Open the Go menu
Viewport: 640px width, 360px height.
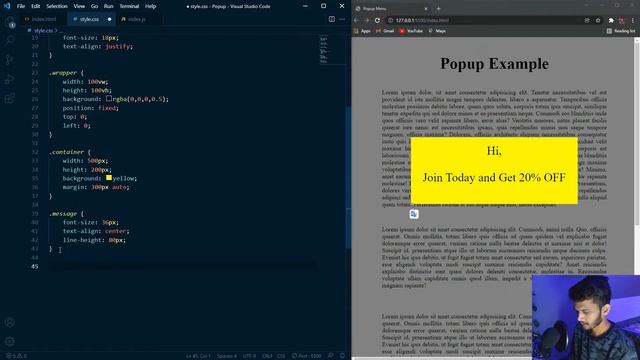click(94, 6)
